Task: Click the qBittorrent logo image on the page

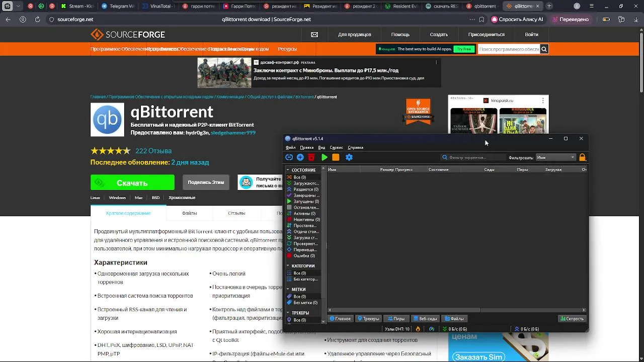Action: coord(107,120)
